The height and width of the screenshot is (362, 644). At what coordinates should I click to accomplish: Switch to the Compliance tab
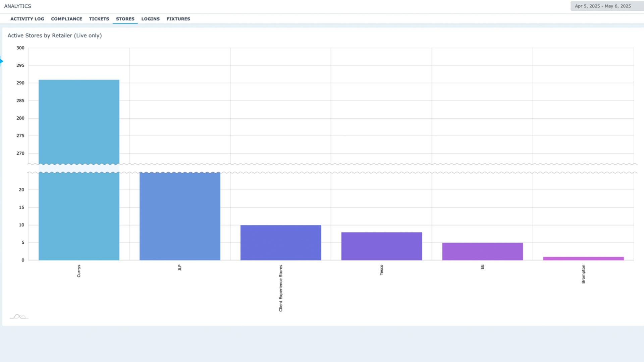pyautogui.click(x=66, y=19)
